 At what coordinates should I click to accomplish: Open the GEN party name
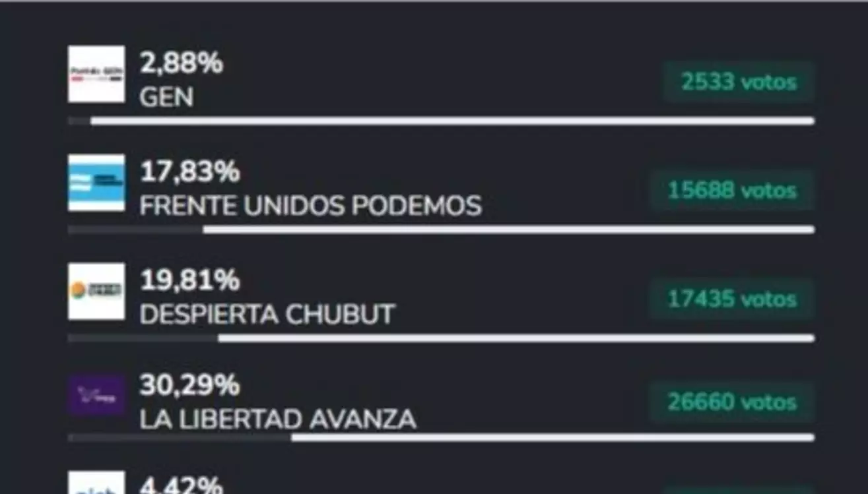coord(166,98)
